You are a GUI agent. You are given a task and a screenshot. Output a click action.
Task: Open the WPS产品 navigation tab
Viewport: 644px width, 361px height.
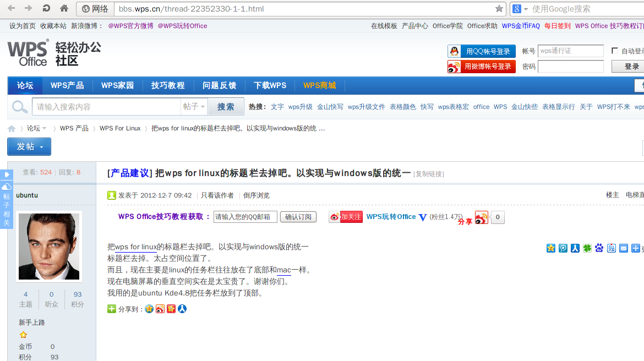pyautogui.click(x=67, y=85)
